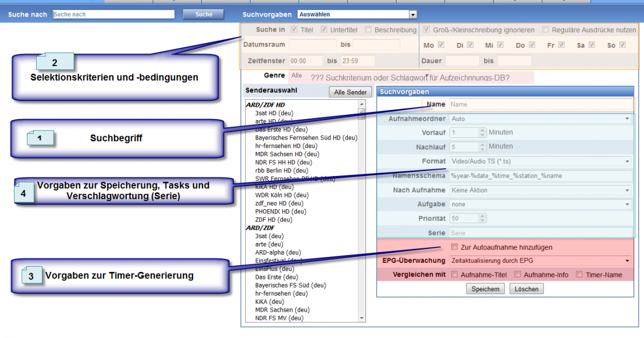Increase the Nachlauf minutes stepper
Screen dimensions: 644x338
coord(482,144)
